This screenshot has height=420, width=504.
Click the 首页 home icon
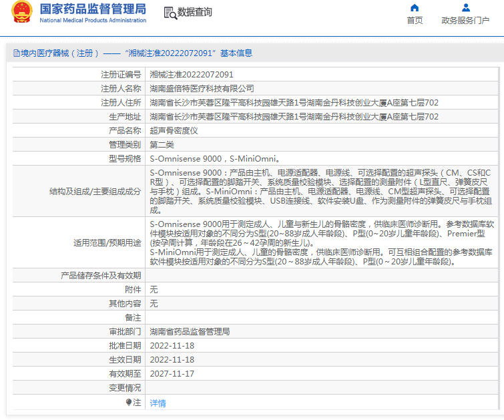click(x=415, y=8)
